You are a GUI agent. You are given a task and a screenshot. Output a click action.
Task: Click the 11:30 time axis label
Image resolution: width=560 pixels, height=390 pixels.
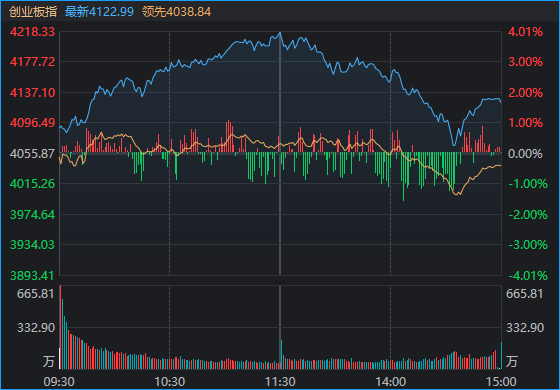(x=280, y=382)
